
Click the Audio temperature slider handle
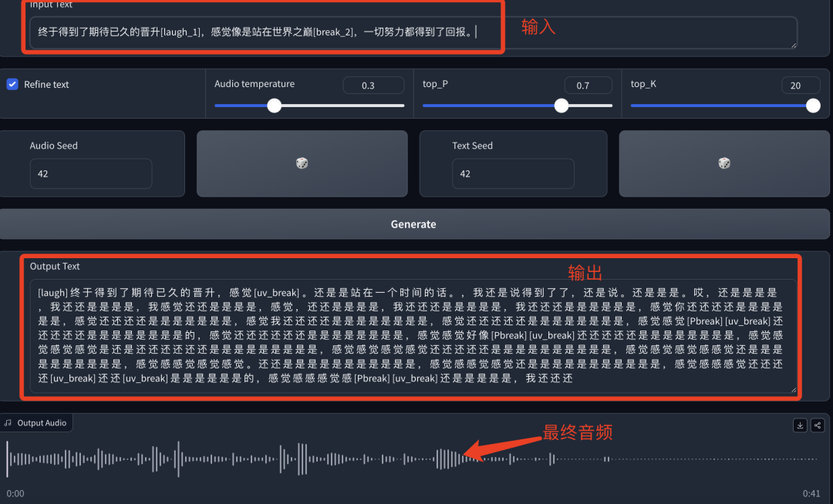coord(274,106)
